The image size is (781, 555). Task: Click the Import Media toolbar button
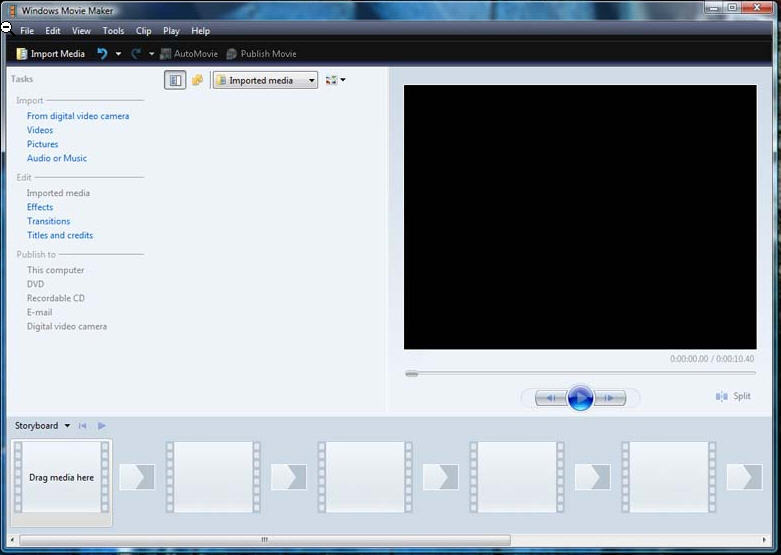(50, 54)
